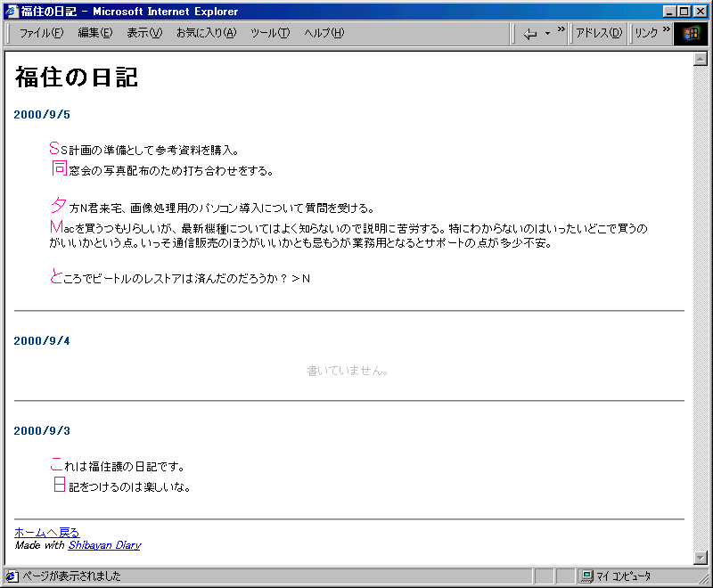Screen dimensions: 713x588
Task: Click the scrollbar down arrow
Action: pos(701,557)
